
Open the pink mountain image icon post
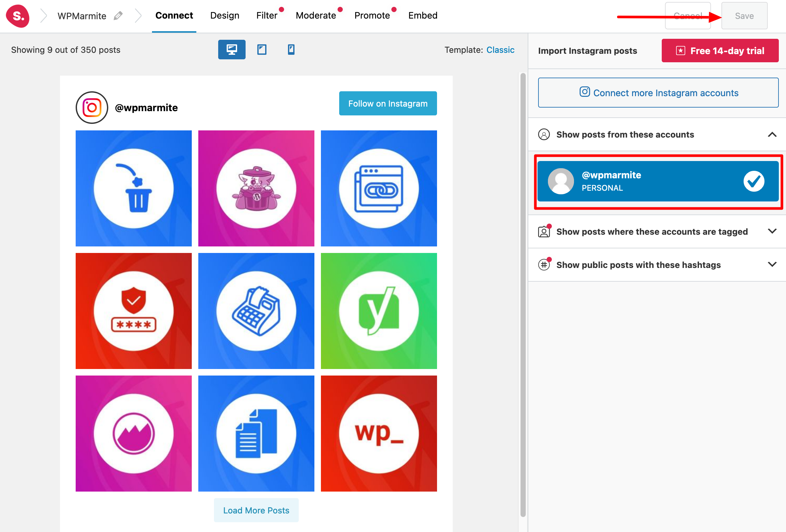click(134, 433)
